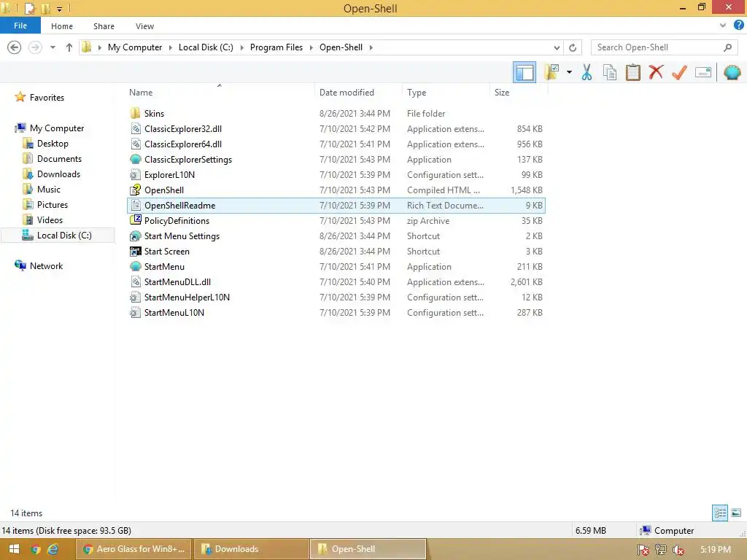Select the Start Screen shortcut
The image size is (747, 560).
click(336, 251)
